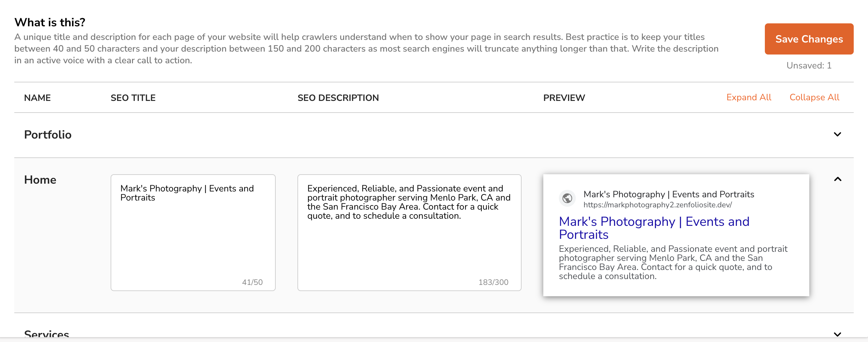The height and width of the screenshot is (342, 868).
Task: Select the Home row name
Action: pyautogui.click(x=40, y=179)
